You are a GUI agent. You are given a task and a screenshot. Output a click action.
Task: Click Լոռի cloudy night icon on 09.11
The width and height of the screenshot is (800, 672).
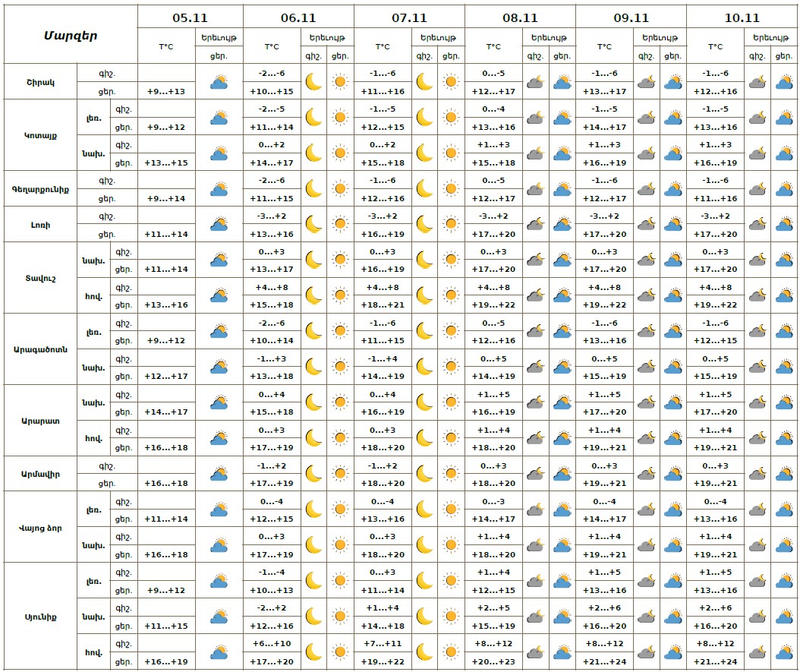[647, 225]
